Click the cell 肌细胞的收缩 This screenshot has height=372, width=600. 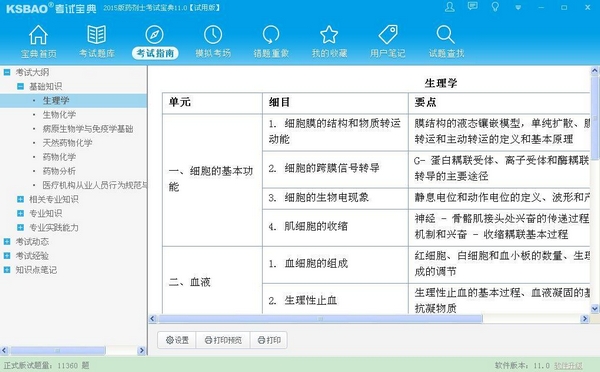335,227
